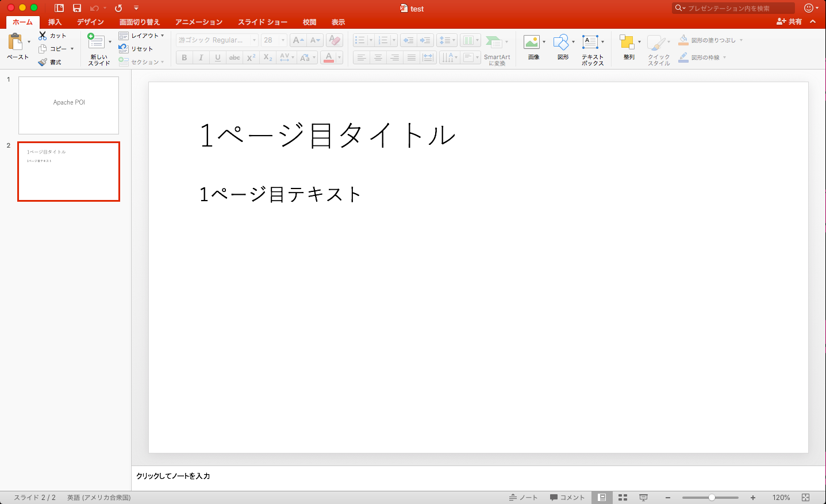Click the clear formatting eraser icon

tap(335, 40)
